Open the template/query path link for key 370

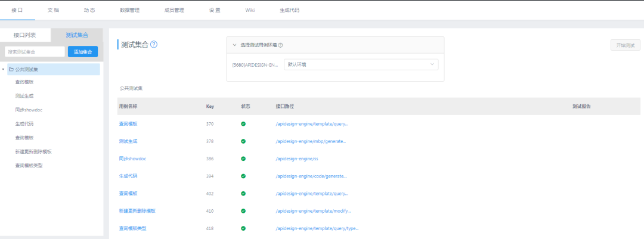point(312,123)
